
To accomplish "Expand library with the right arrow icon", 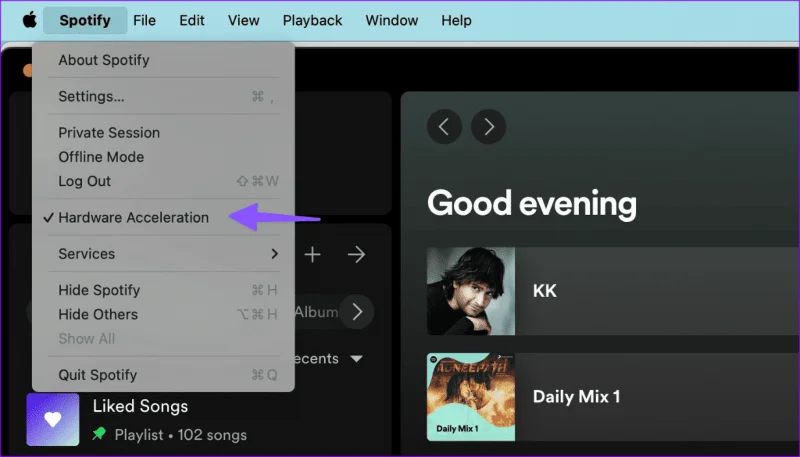I will (x=356, y=254).
